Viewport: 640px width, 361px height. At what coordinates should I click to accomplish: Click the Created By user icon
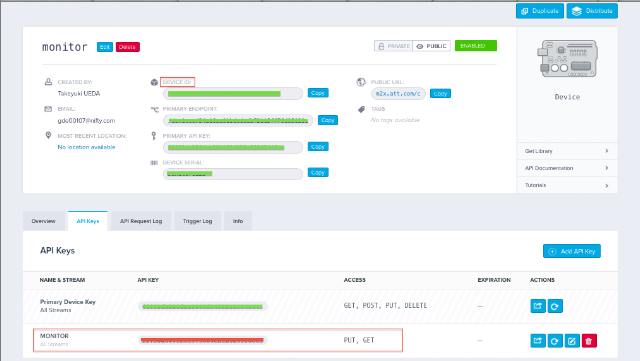48,82
